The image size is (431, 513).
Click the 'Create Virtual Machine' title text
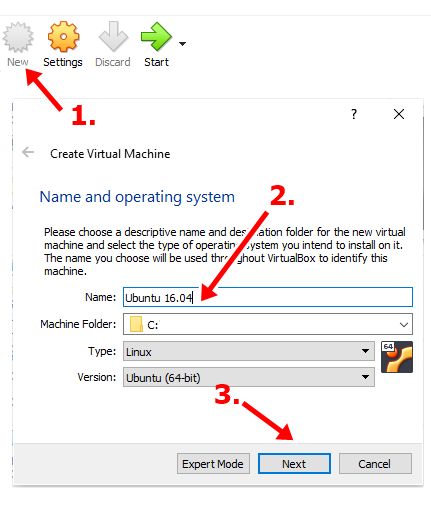click(110, 154)
